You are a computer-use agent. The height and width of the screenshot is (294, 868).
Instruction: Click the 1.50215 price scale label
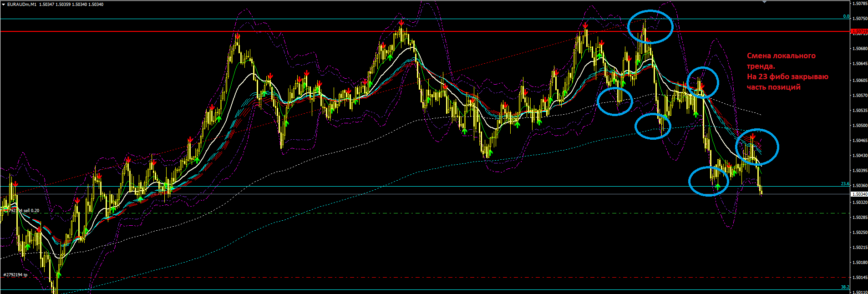coord(860,248)
